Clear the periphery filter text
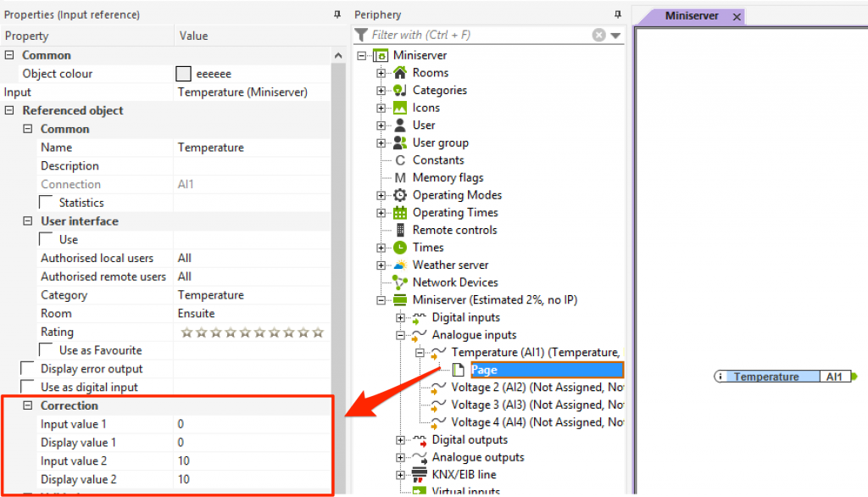Screen dimensions: 868x497 coord(598,35)
